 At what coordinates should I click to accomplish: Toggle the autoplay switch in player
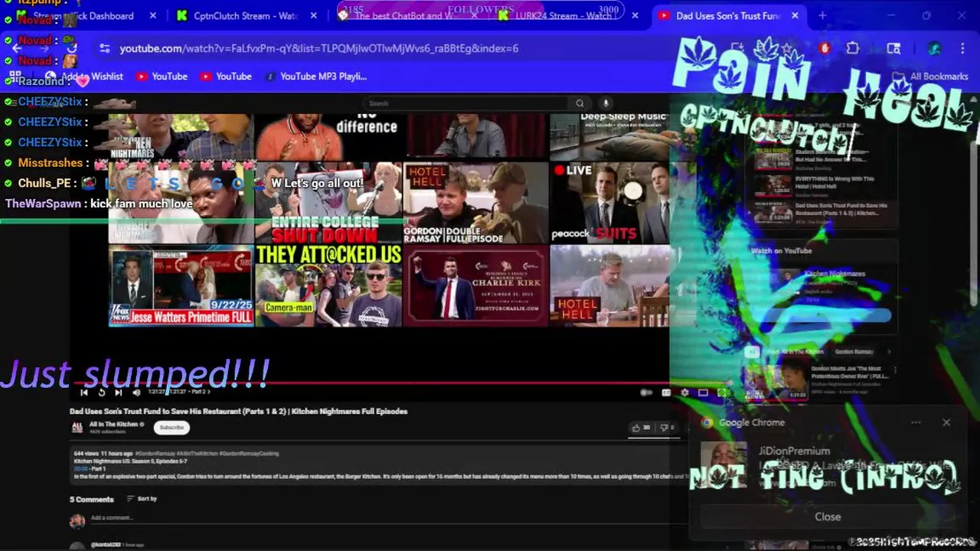[646, 393]
